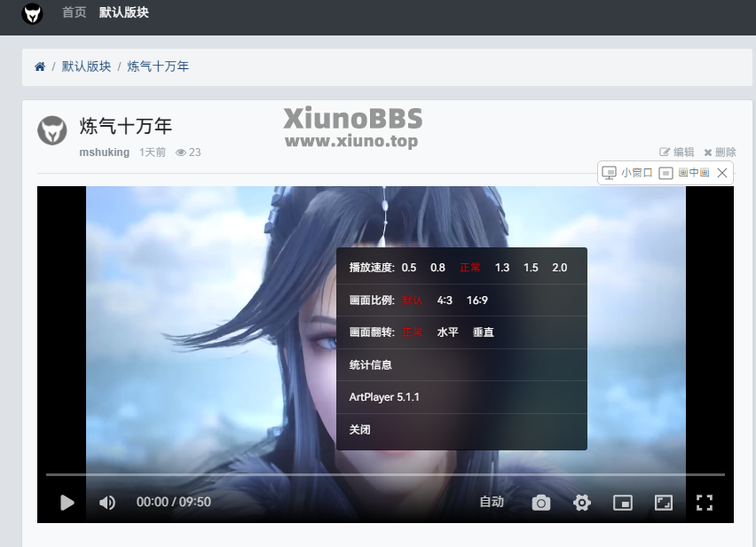
Task: Open 统计信息 in context menu
Action: coord(461,365)
